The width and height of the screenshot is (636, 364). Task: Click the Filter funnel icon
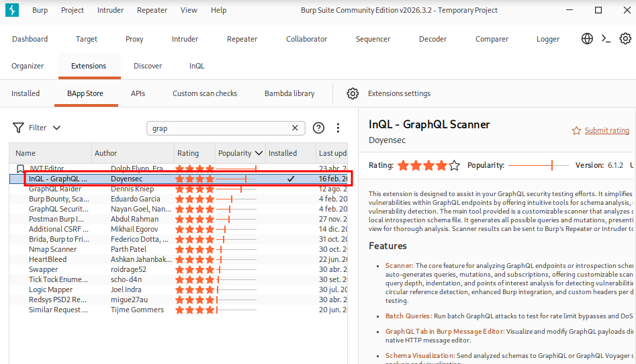[x=18, y=128]
